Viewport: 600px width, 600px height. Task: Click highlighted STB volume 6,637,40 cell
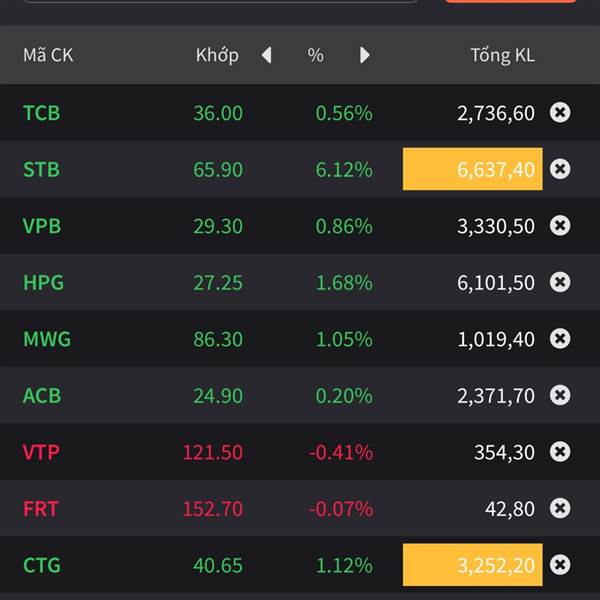click(x=472, y=170)
